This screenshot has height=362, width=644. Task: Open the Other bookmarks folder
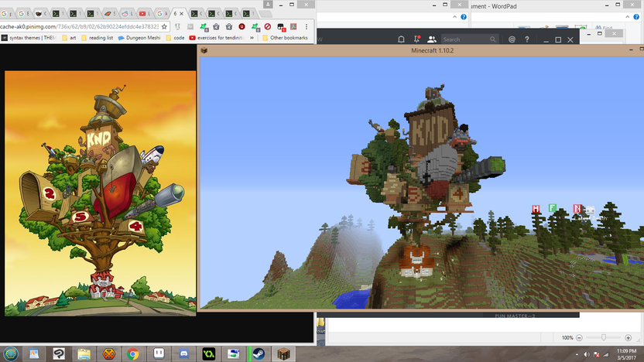pyautogui.click(x=284, y=37)
